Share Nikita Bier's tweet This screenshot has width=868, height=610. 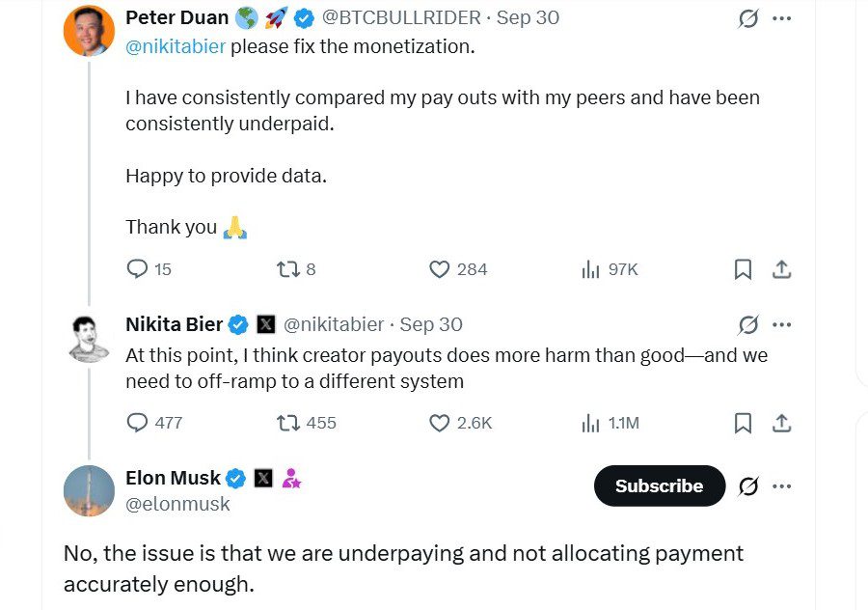pos(782,423)
